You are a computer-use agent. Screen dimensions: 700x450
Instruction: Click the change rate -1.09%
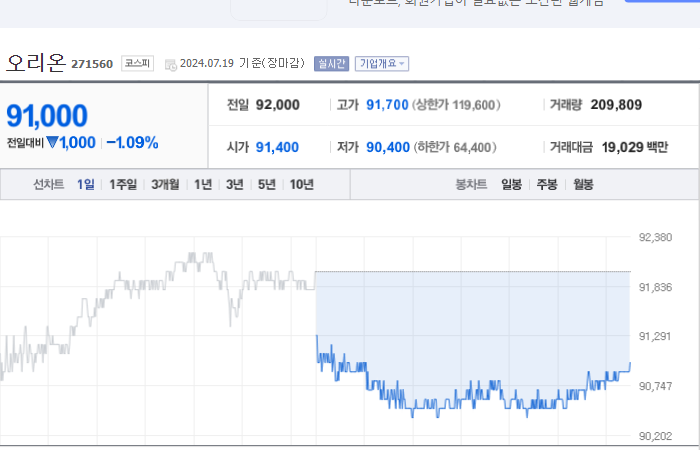coord(133,143)
